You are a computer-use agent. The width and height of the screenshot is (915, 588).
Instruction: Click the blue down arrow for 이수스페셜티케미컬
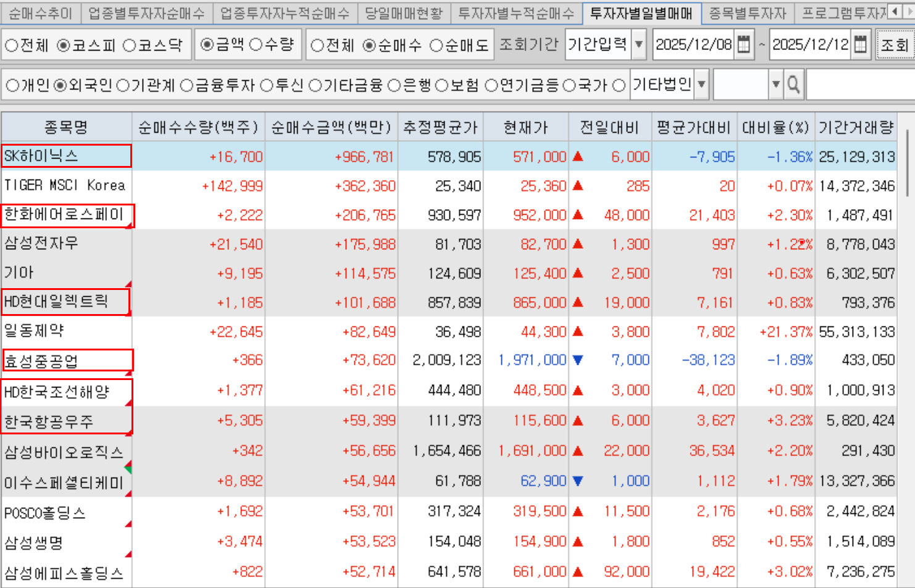point(578,481)
